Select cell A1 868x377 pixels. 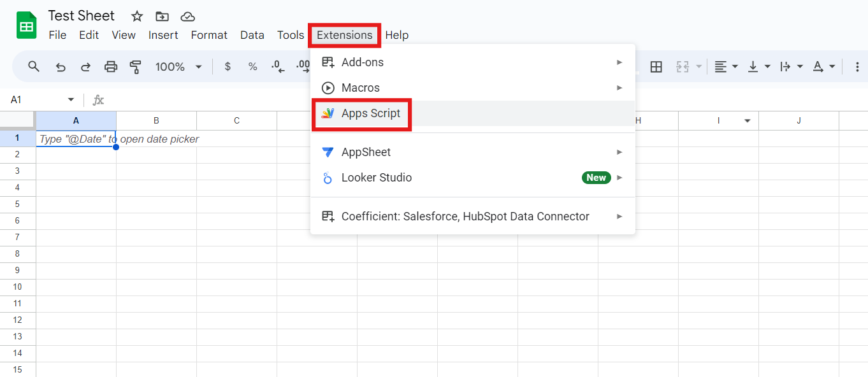point(76,138)
